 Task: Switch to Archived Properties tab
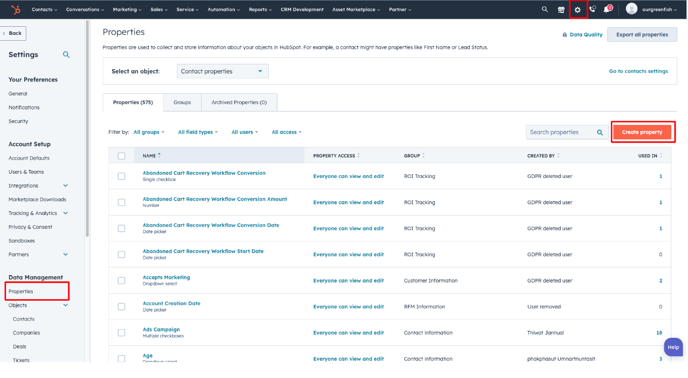[x=239, y=102]
